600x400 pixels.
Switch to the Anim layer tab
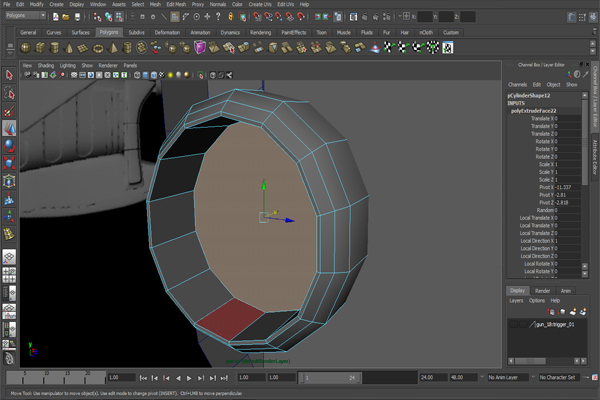click(566, 291)
